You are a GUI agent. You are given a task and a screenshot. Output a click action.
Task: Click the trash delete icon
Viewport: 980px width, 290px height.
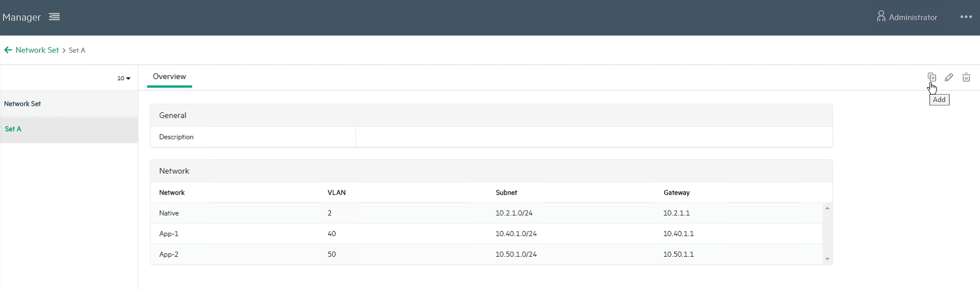[x=966, y=77]
